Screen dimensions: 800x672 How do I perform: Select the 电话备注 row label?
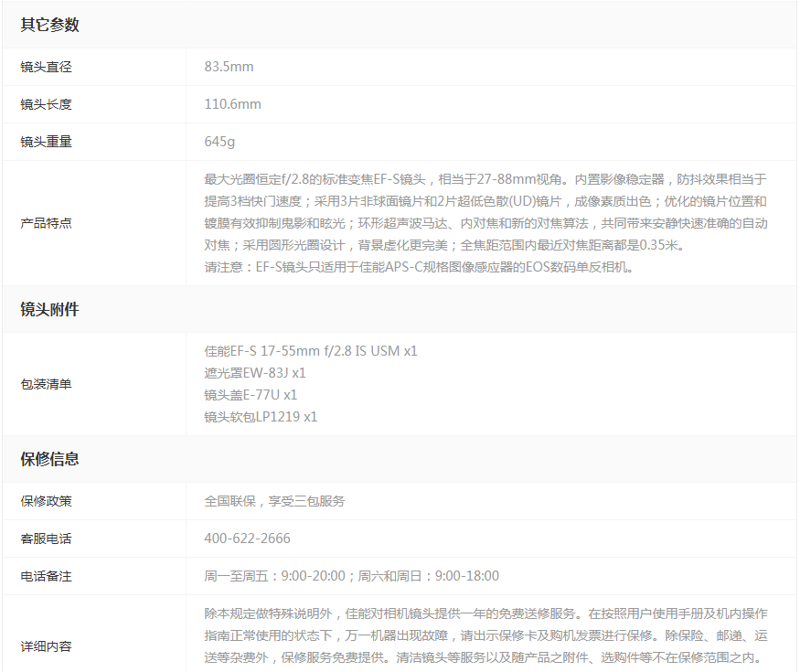(x=46, y=576)
